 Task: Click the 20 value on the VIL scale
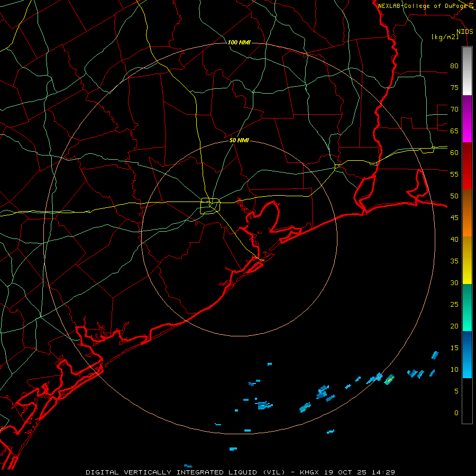click(x=454, y=326)
